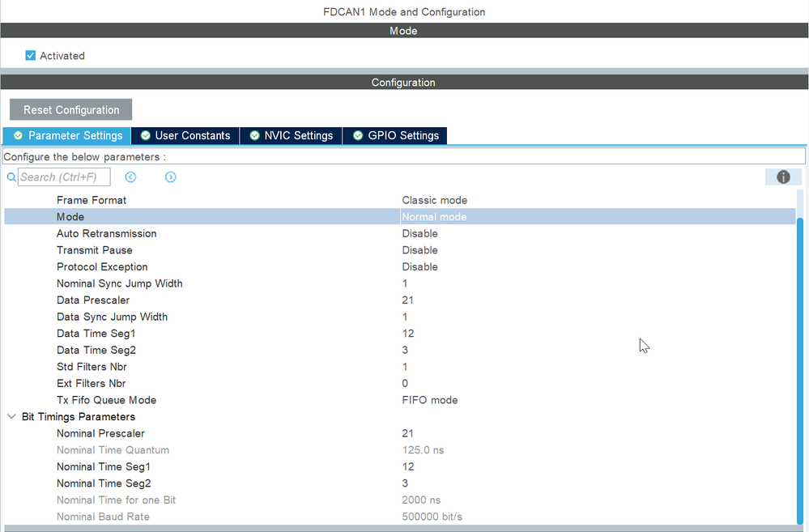Select the Nominal Time Quantum label
The image size is (809, 532).
tap(113, 450)
